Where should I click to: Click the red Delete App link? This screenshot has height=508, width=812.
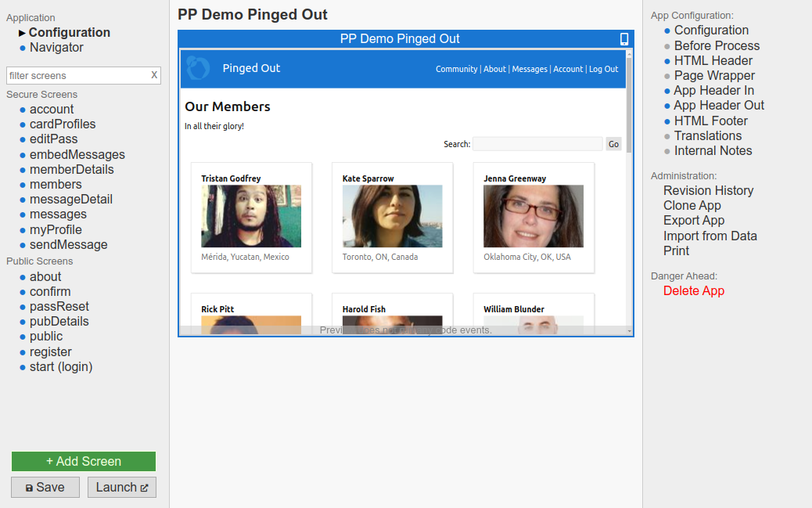[x=693, y=291]
